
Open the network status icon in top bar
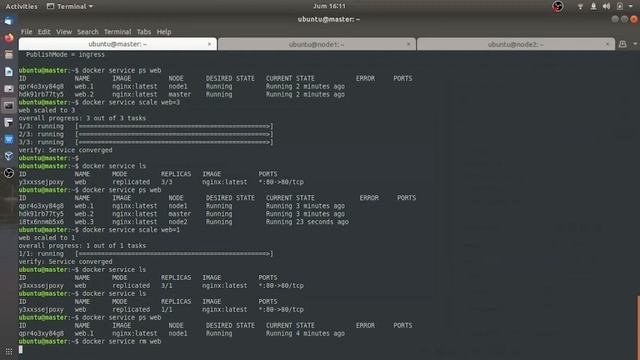point(580,7)
